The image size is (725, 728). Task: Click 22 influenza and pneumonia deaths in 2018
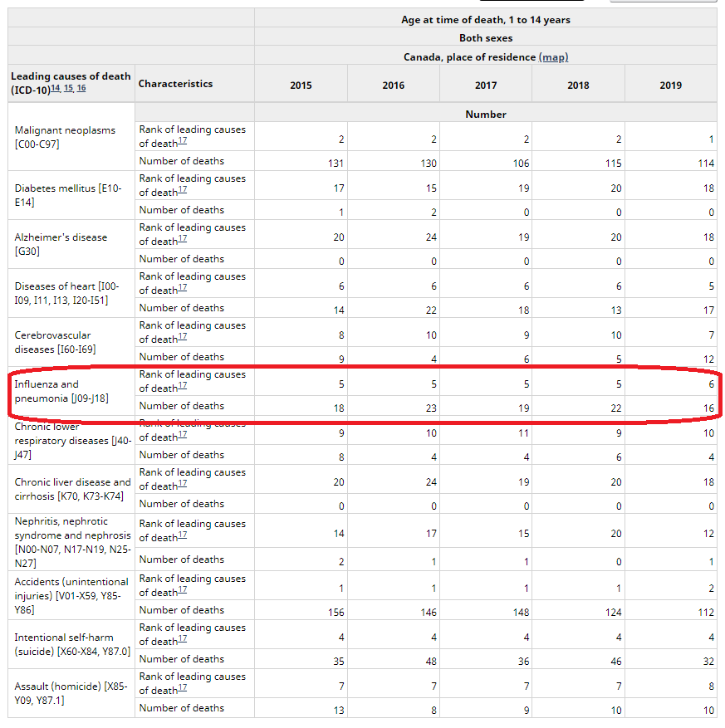pyautogui.click(x=616, y=408)
